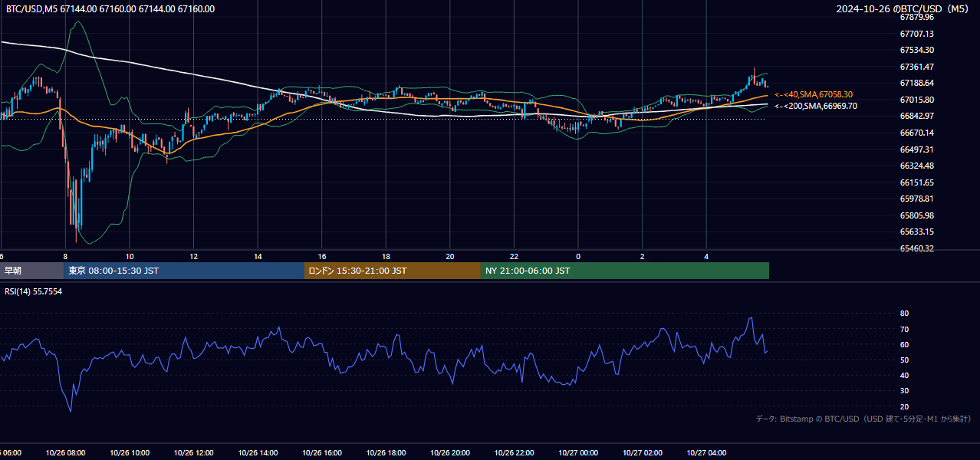
Task: Click the NY 21:00-06:00 JST session bar
Action: (x=625, y=271)
